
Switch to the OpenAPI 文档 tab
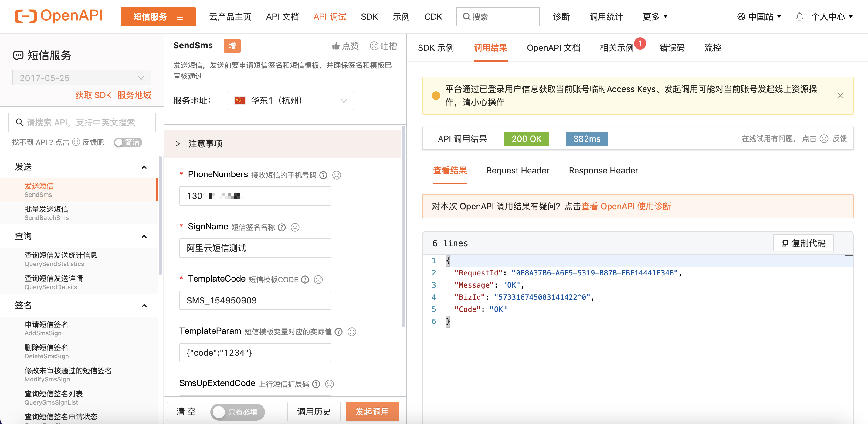(x=553, y=48)
